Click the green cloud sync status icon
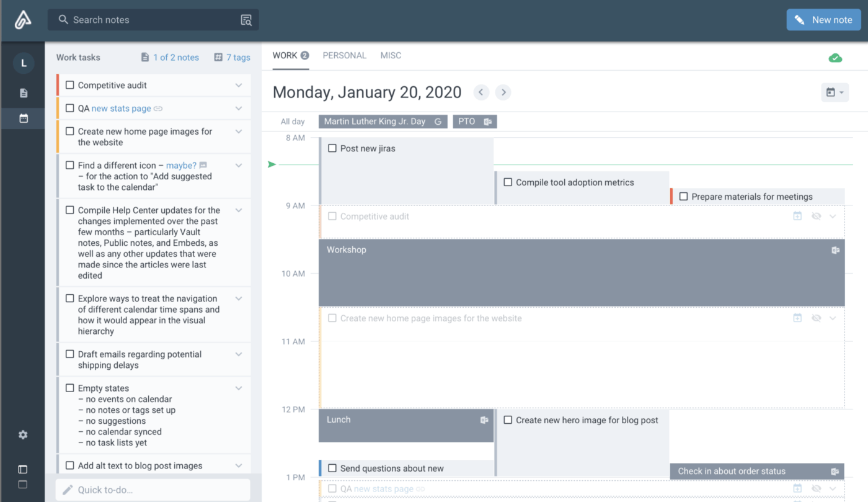Image resolution: width=868 pixels, height=502 pixels. (835, 58)
